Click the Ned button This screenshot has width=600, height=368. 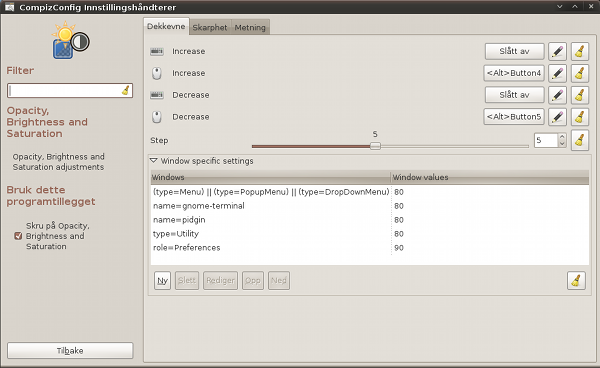click(x=279, y=281)
